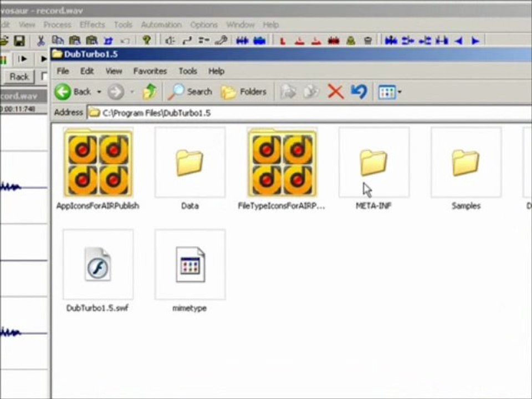
Task: Select the FileTypeIconsForAIRP... folder
Action: point(282,169)
